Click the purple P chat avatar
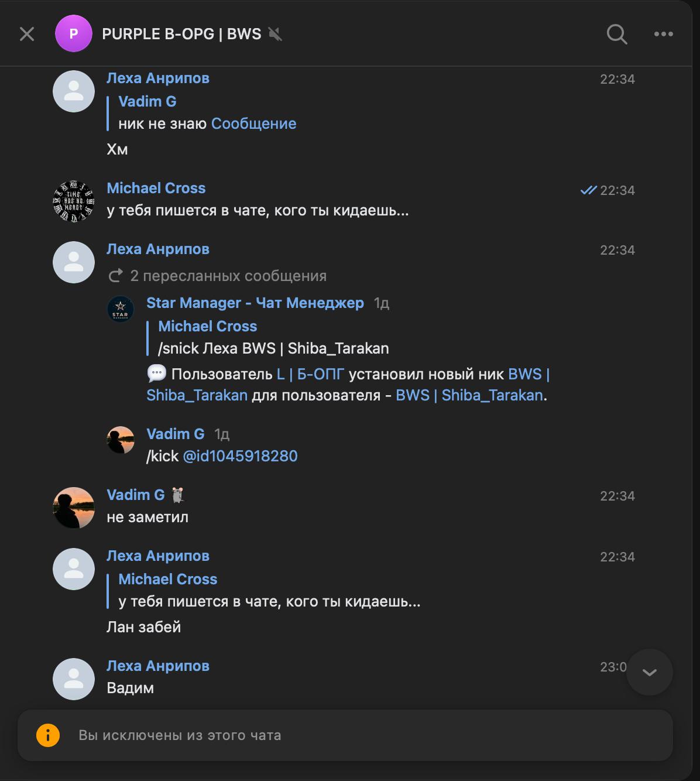This screenshot has width=700, height=781. click(x=73, y=34)
